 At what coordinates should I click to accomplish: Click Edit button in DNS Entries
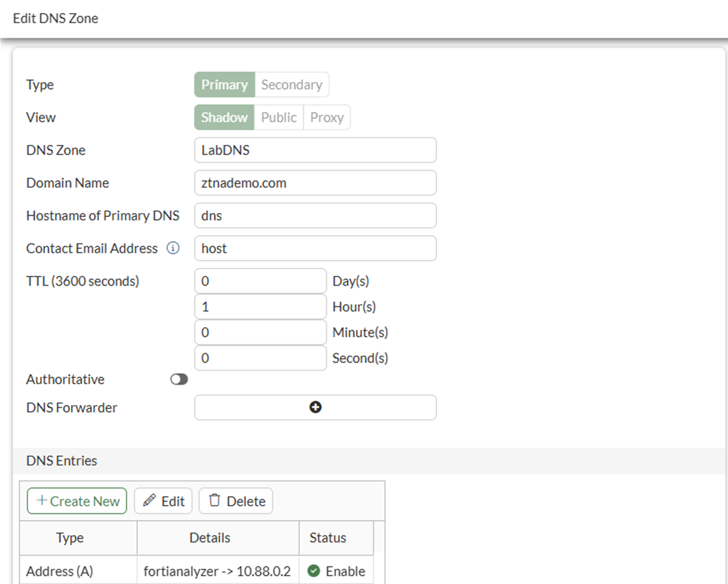163,501
